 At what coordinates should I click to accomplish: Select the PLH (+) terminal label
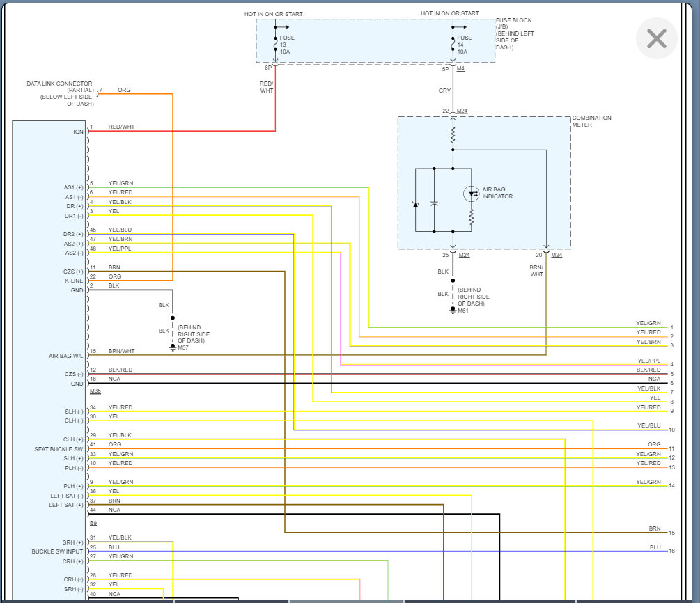tap(73, 486)
